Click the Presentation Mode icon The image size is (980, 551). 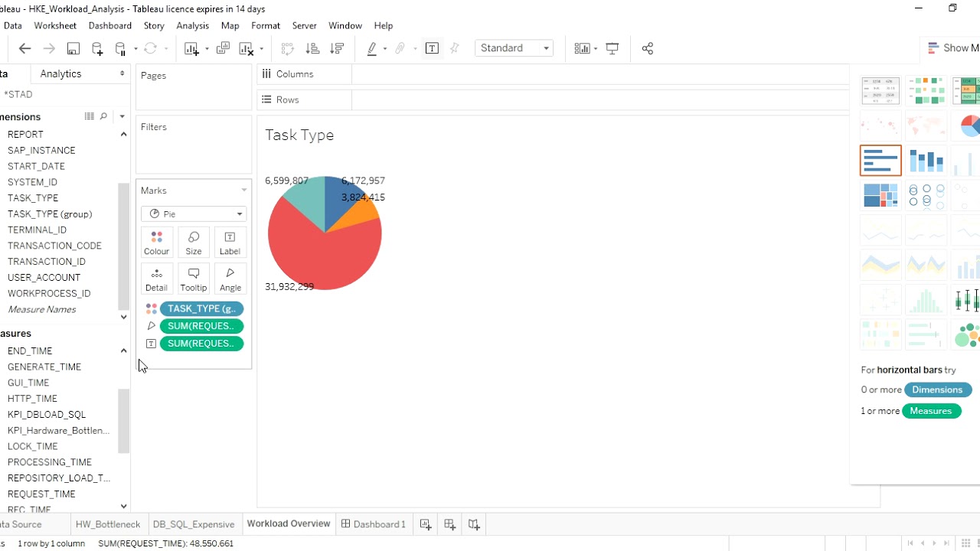612,48
